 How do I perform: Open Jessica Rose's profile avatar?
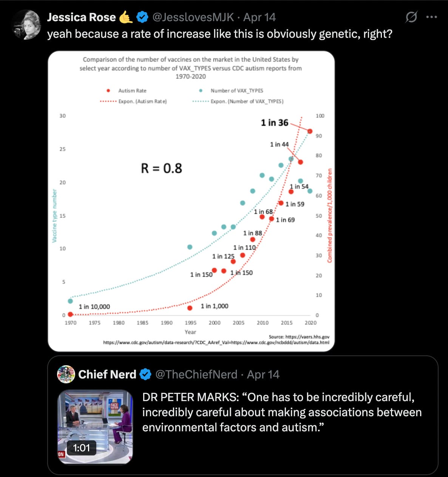[x=26, y=25]
